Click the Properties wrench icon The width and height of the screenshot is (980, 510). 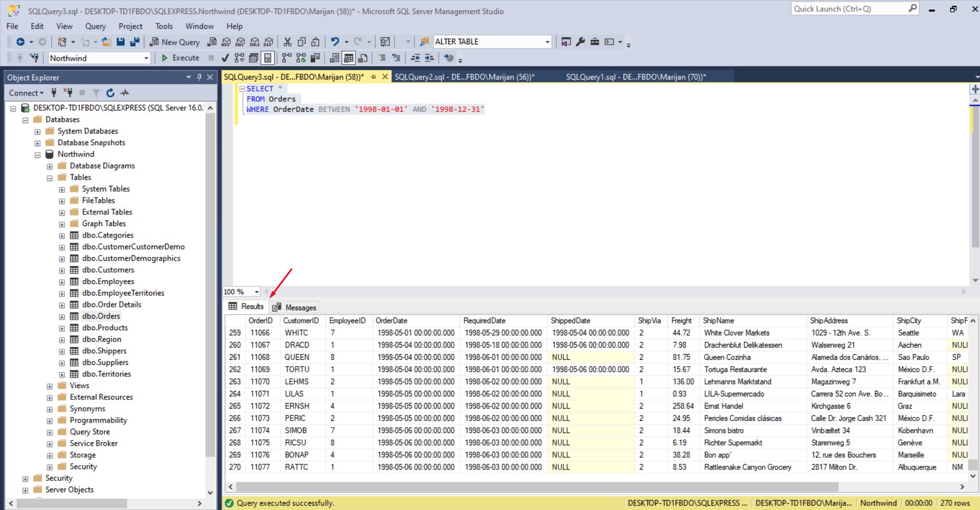[x=580, y=42]
